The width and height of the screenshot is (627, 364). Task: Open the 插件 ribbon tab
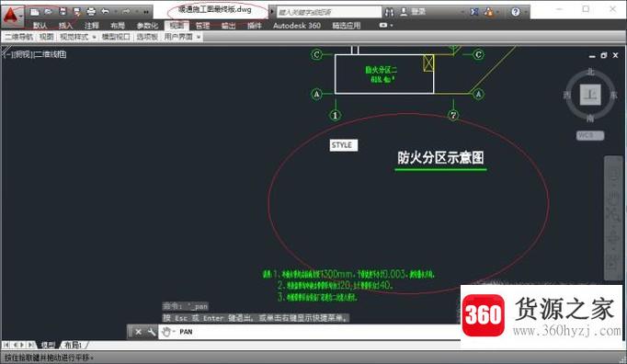[255, 26]
